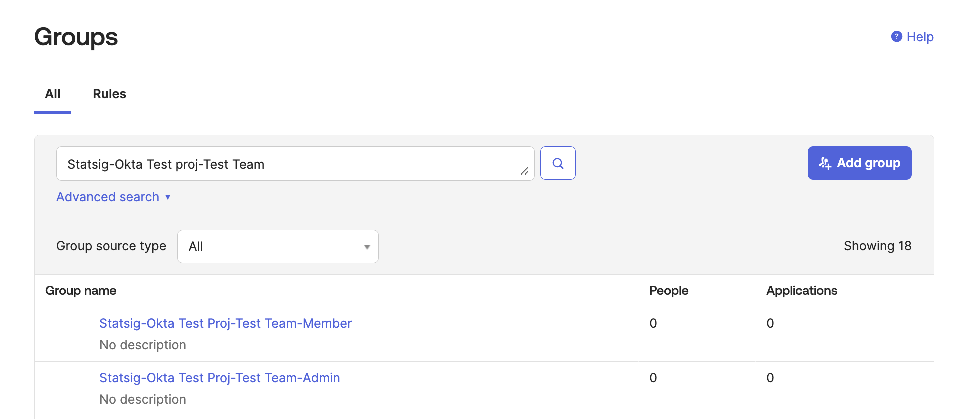Click the People column header

coord(668,291)
